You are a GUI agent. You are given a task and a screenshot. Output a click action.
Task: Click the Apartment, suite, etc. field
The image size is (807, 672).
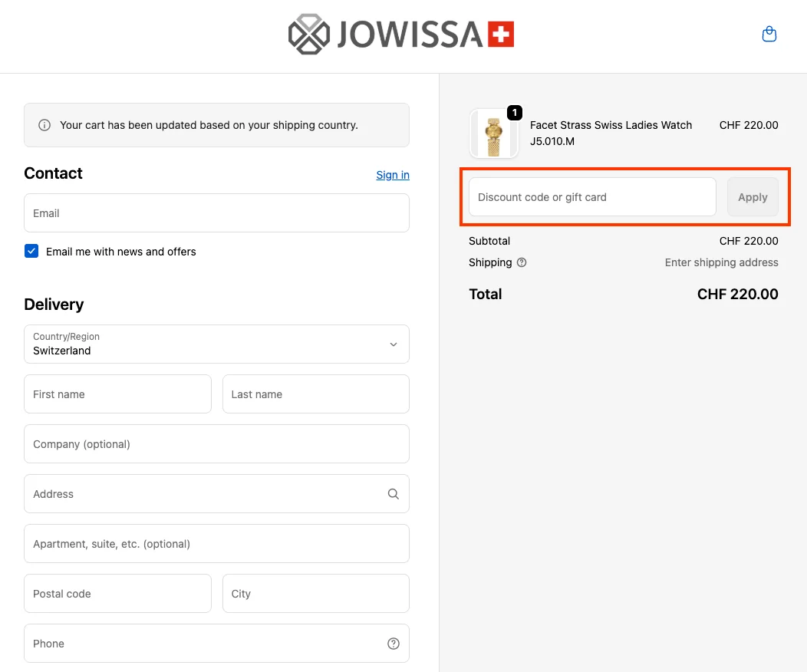[216, 543]
